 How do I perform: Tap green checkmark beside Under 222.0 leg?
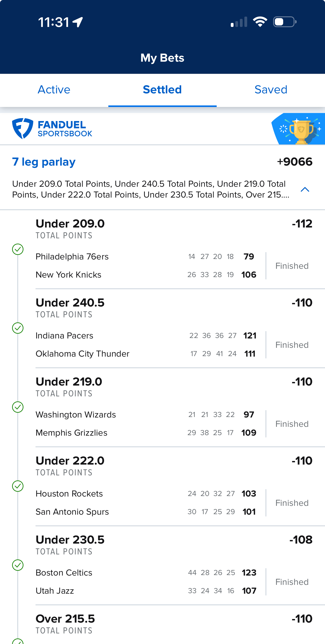[18, 486]
